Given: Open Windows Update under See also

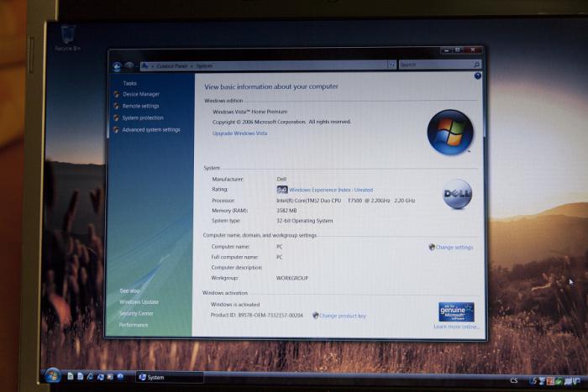Looking at the screenshot, I should pos(139,301).
